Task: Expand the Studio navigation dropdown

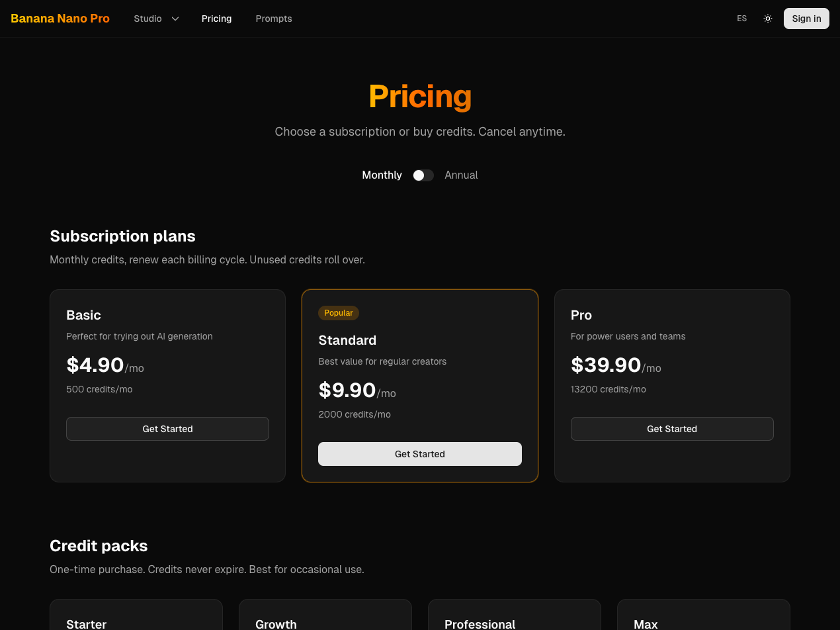Action: [x=147, y=19]
